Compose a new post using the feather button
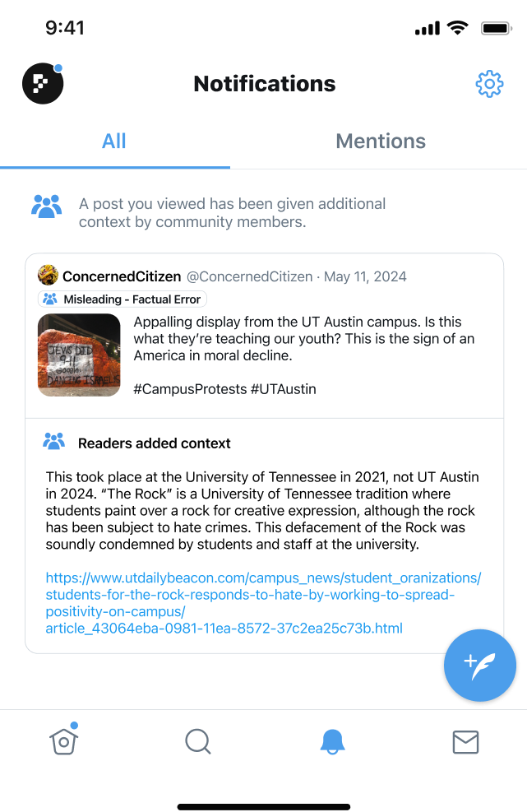 click(x=479, y=666)
